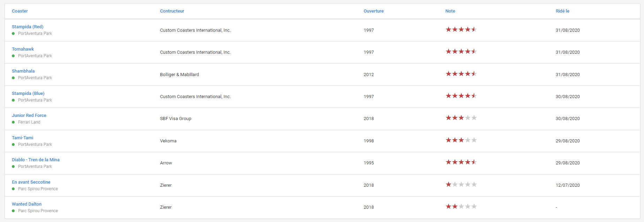Screen dimensions: 644x222
Task: Click opening year 1995 in Diablo row
Action: click(x=369, y=163)
